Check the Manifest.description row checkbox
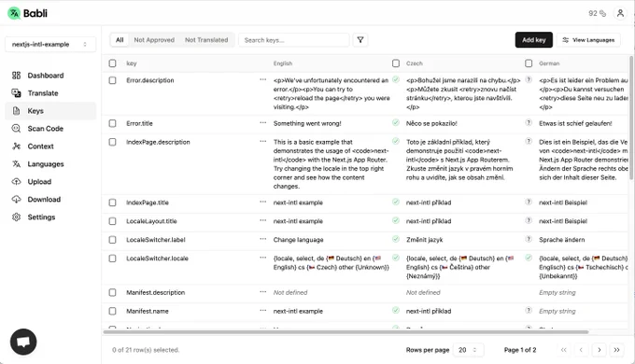This screenshot has height=364, width=635. point(113,292)
